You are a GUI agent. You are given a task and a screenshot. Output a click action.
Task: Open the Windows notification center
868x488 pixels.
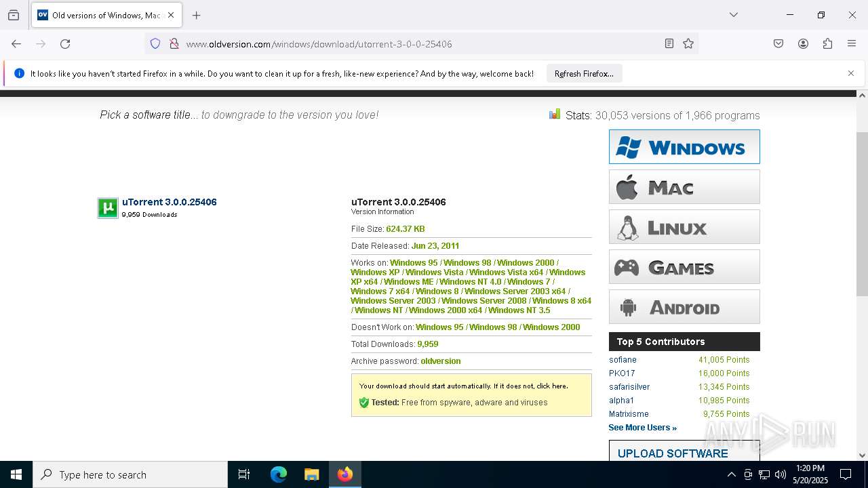point(846,474)
